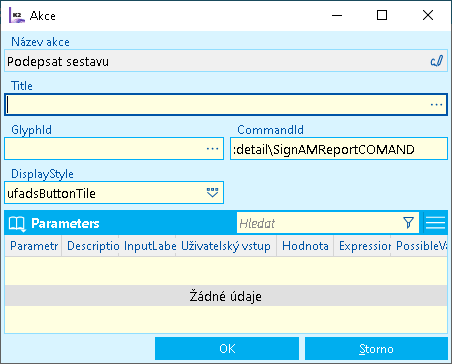The image size is (452, 364).
Task: Click the Description column header
Action: 90,246
